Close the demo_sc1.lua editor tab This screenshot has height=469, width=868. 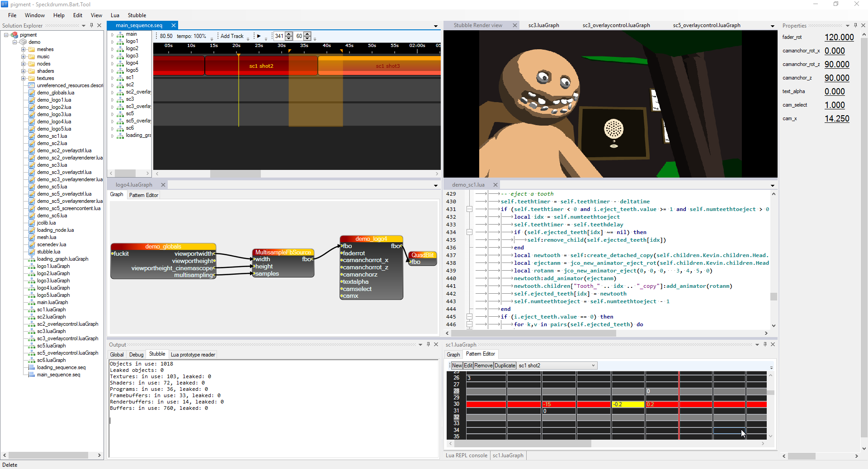coord(495,185)
